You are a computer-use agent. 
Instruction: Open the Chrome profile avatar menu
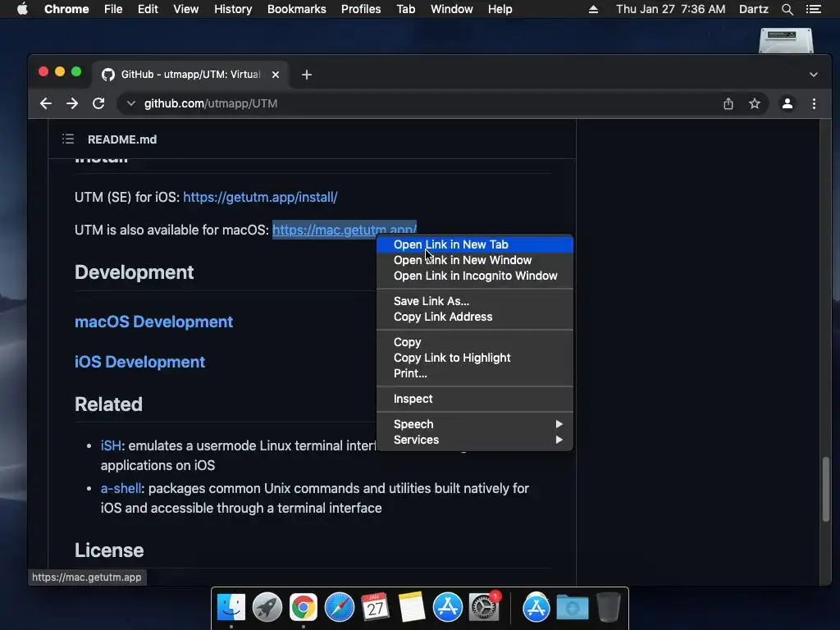pyautogui.click(x=787, y=103)
